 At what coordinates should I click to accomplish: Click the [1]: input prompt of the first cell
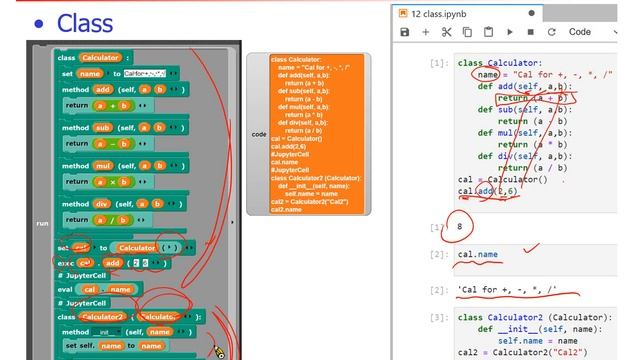click(439, 63)
